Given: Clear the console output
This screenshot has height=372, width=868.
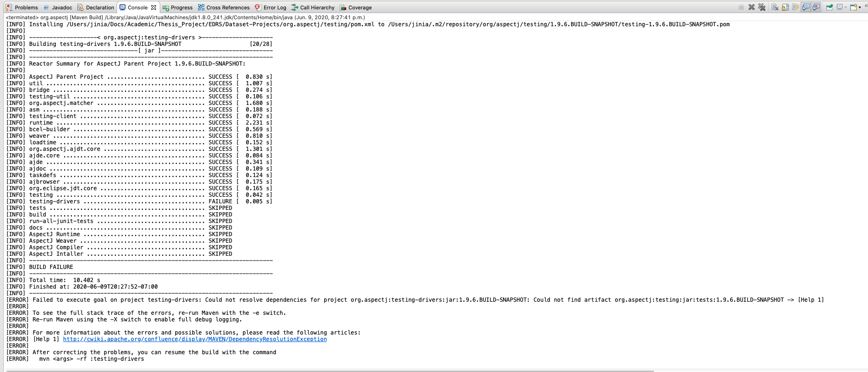Looking at the screenshot, I should click(x=775, y=7).
